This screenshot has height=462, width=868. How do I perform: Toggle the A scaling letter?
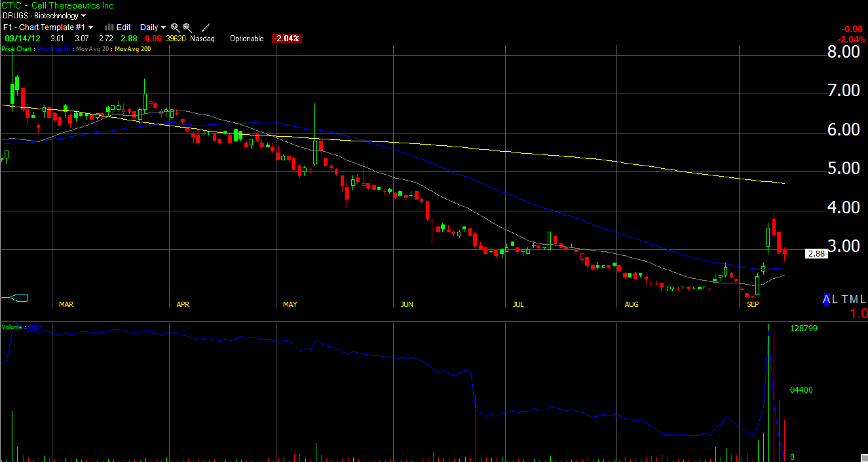tap(827, 299)
